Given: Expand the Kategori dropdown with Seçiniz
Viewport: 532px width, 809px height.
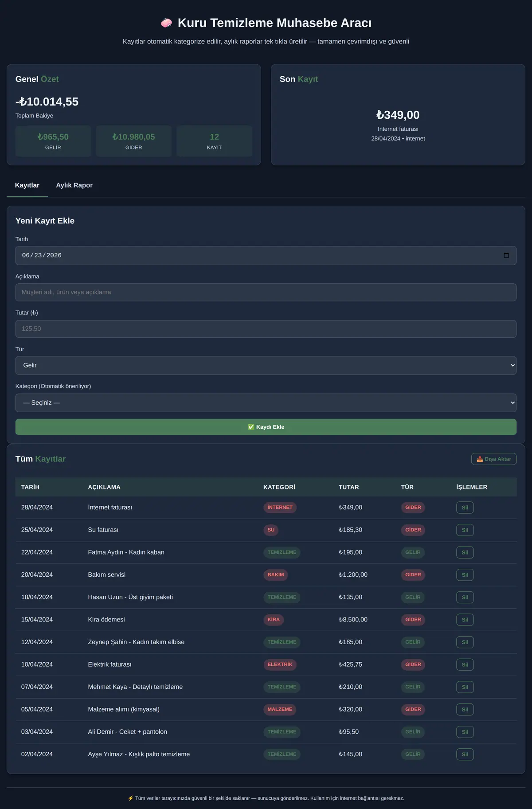Looking at the screenshot, I should 266,403.
